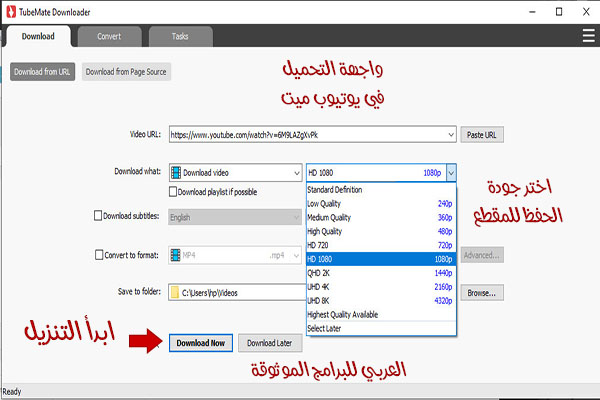600x400 pixels.
Task: Check the Convert to format checkbox
Action: click(99, 255)
